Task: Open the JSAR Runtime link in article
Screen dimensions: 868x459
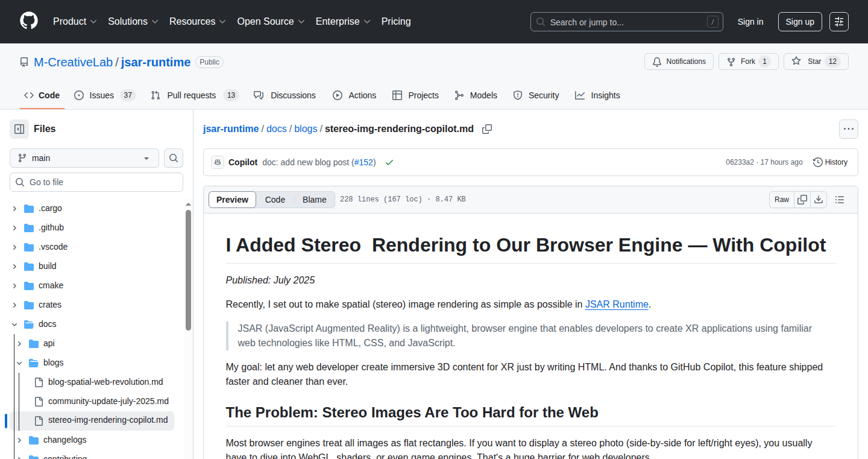Action: pyautogui.click(x=617, y=304)
